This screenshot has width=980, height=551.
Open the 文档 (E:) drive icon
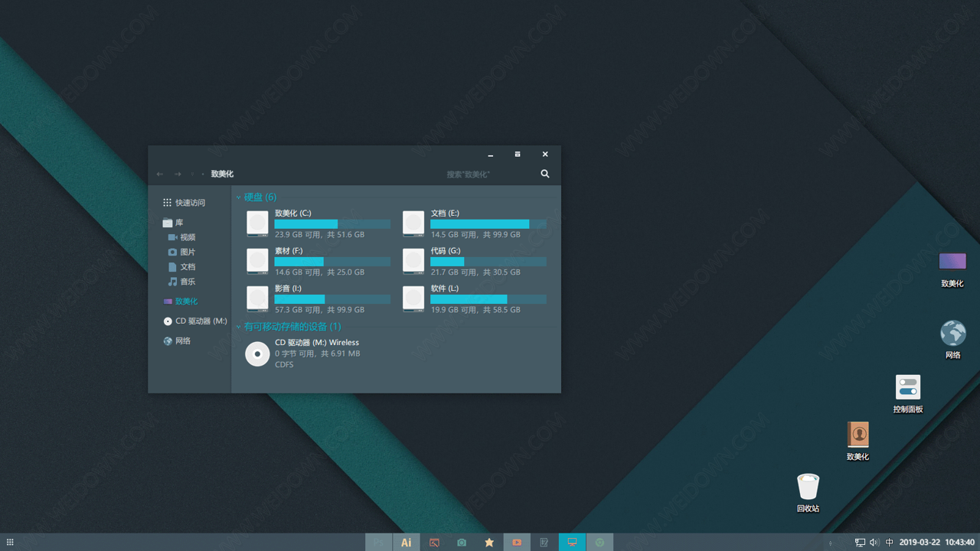tap(413, 223)
